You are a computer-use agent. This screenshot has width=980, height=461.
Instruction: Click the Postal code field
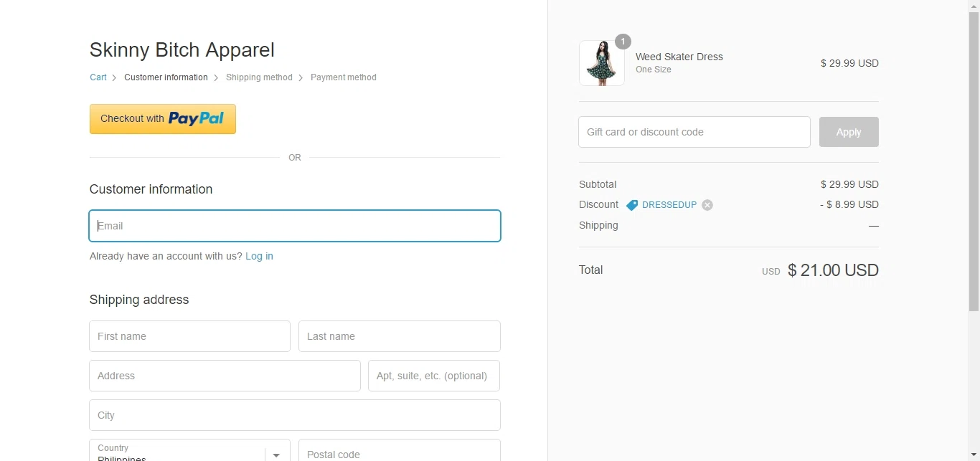pos(400,450)
